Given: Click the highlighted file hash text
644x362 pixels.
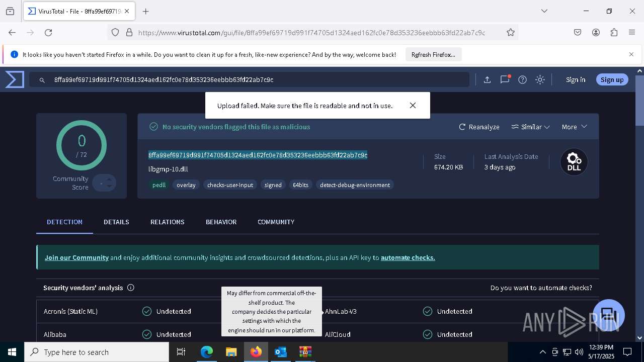Looking at the screenshot, I should pyautogui.click(x=258, y=155).
